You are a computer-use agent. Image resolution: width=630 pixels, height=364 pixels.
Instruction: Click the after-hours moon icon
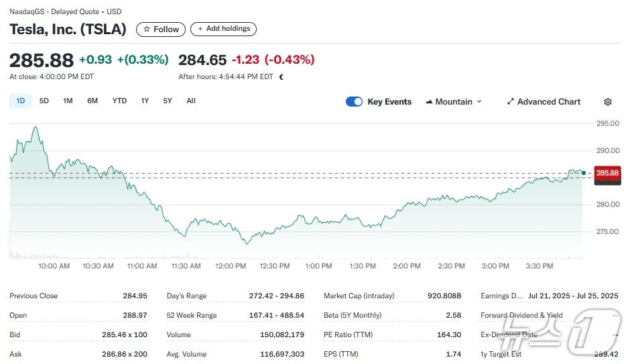coord(281,77)
